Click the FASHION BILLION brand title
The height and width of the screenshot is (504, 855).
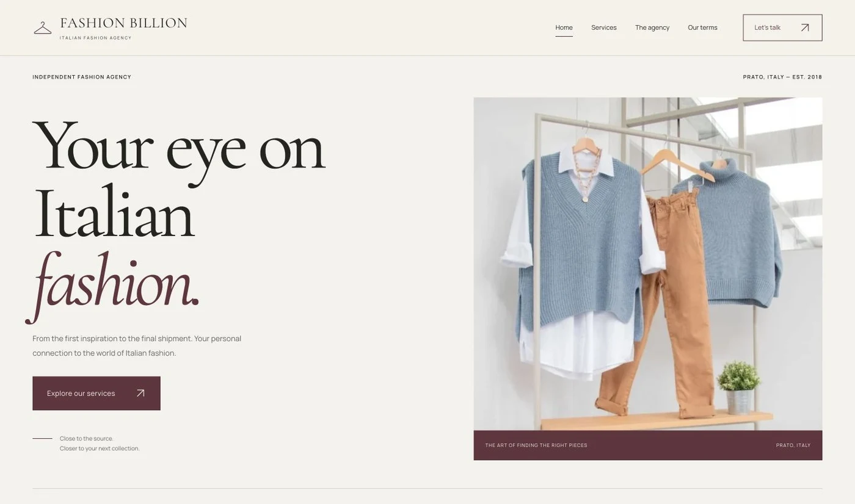click(x=123, y=23)
